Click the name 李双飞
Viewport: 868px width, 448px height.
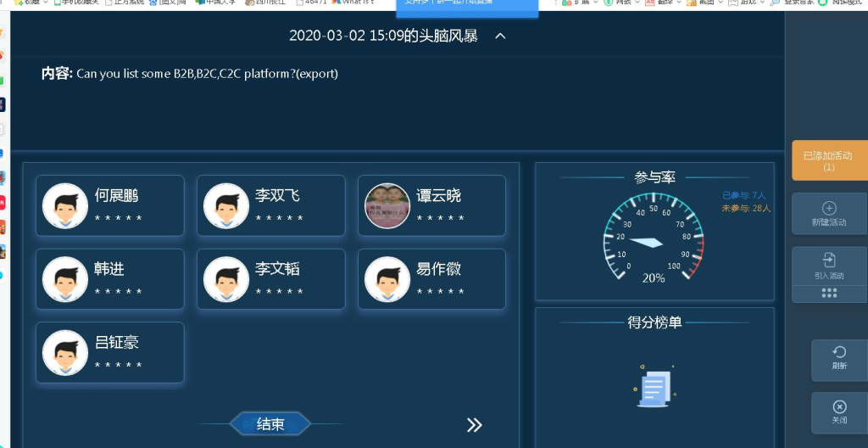277,196
